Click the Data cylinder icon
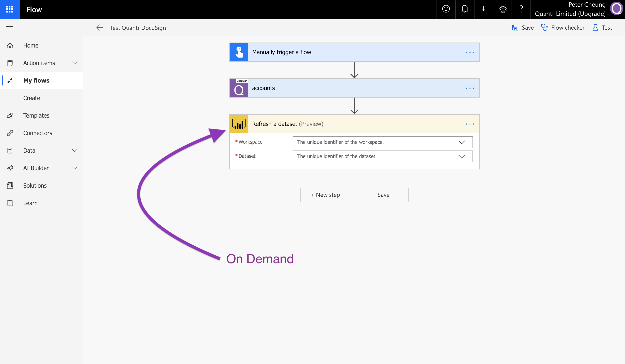Image resolution: width=625 pixels, height=364 pixels. tap(10, 150)
